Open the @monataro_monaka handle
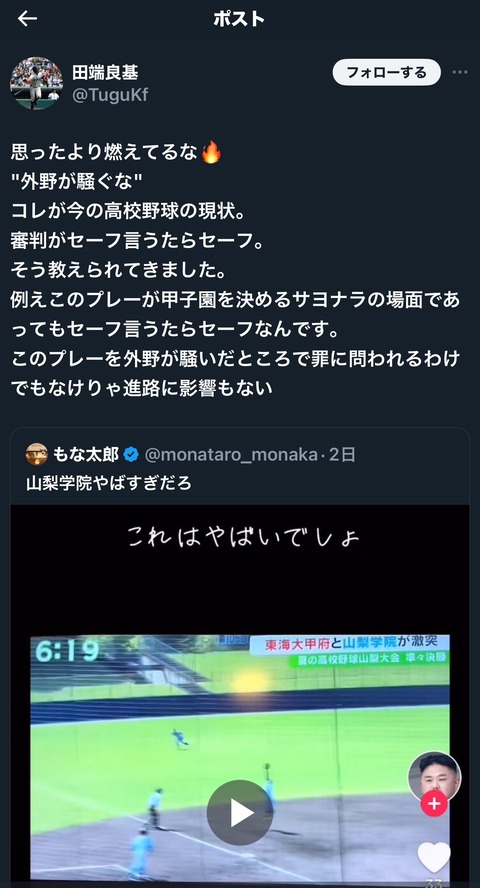This screenshot has width=480, height=888. click(x=231, y=454)
